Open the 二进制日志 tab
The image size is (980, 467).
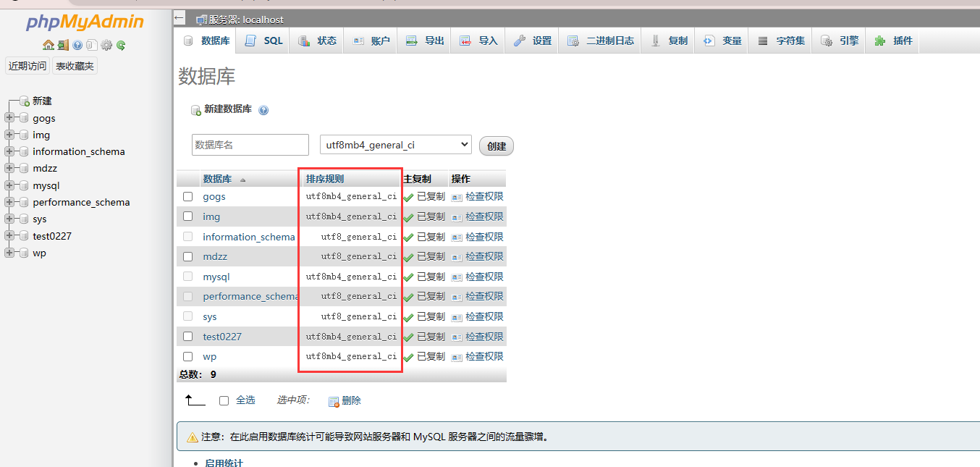(x=600, y=41)
